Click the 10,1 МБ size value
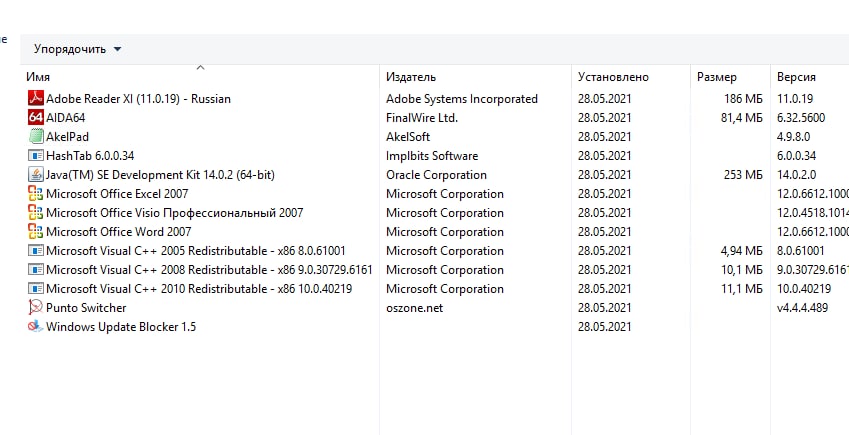The image size is (849, 435). click(741, 269)
